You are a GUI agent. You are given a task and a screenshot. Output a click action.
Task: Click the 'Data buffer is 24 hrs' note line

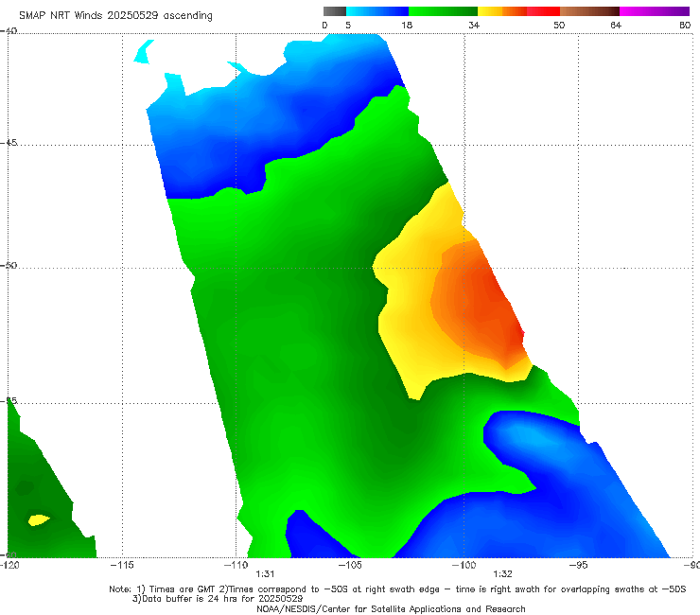(x=218, y=599)
